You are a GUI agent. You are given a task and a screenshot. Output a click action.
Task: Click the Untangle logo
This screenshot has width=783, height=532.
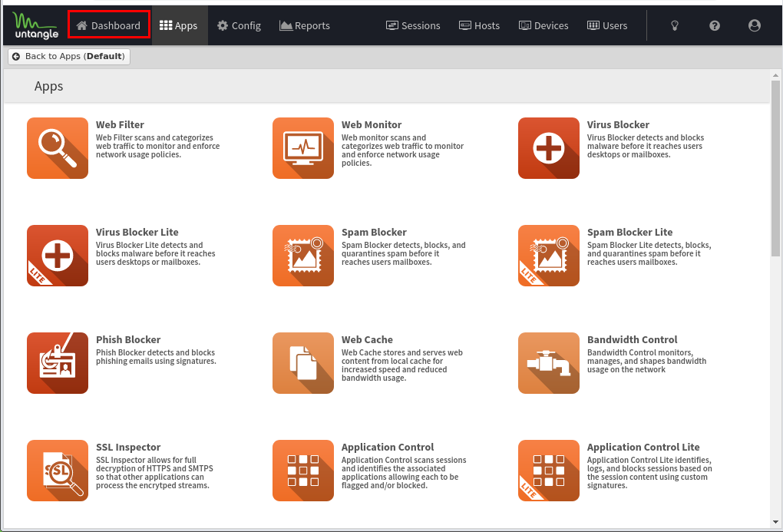point(35,25)
